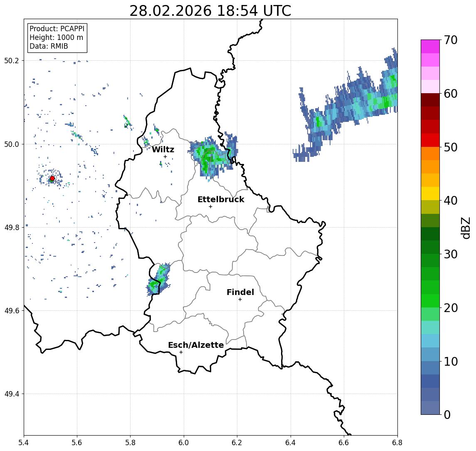Click the plus marker below Ettelbruck
The width and height of the screenshot is (476, 451).
(210, 207)
